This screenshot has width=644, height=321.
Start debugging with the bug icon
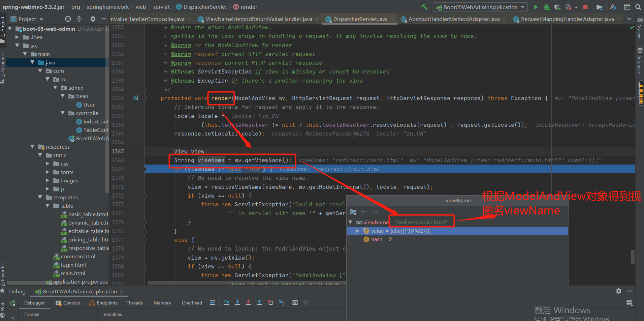click(546, 7)
